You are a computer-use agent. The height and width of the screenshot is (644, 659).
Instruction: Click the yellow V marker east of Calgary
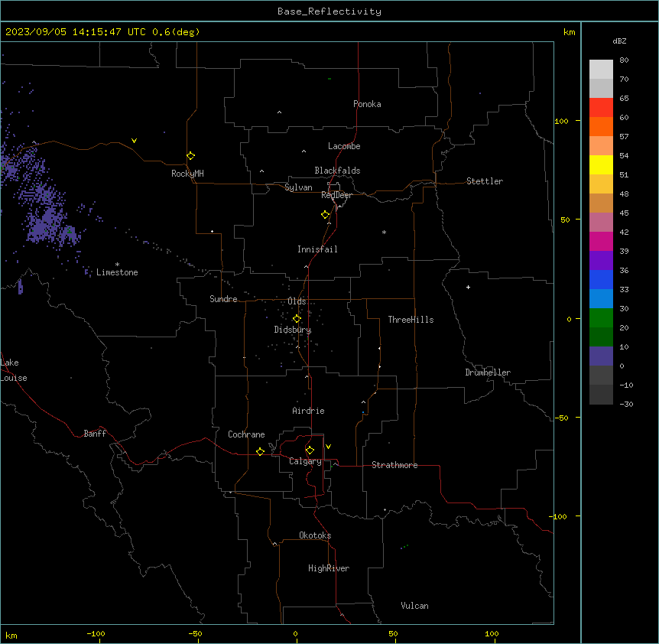(x=328, y=447)
